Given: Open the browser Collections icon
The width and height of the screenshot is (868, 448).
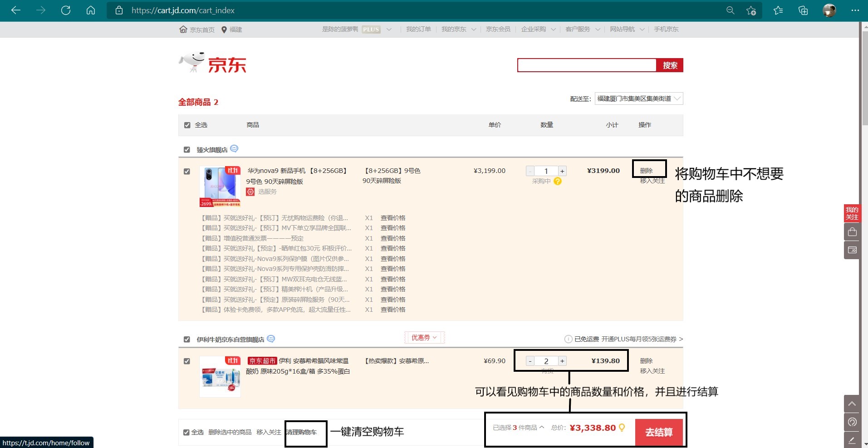Looking at the screenshot, I should pyautogui.click(x=803, y=10).
